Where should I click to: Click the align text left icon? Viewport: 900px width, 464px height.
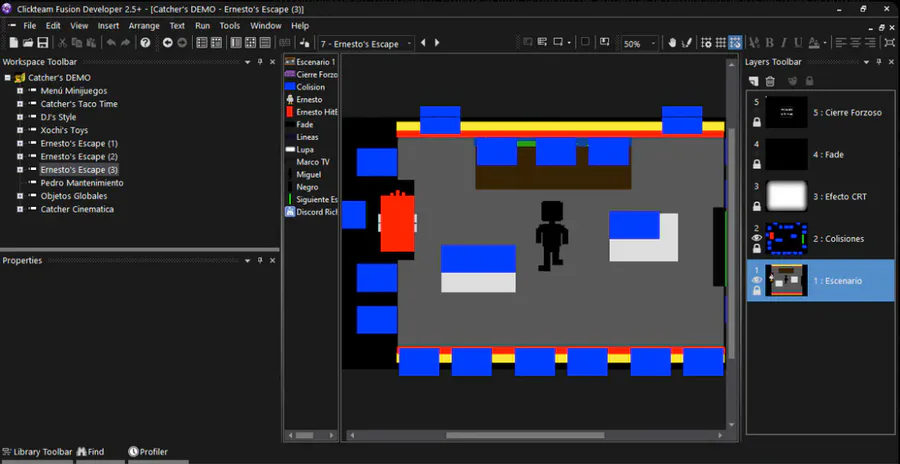[x=841, y=42]
